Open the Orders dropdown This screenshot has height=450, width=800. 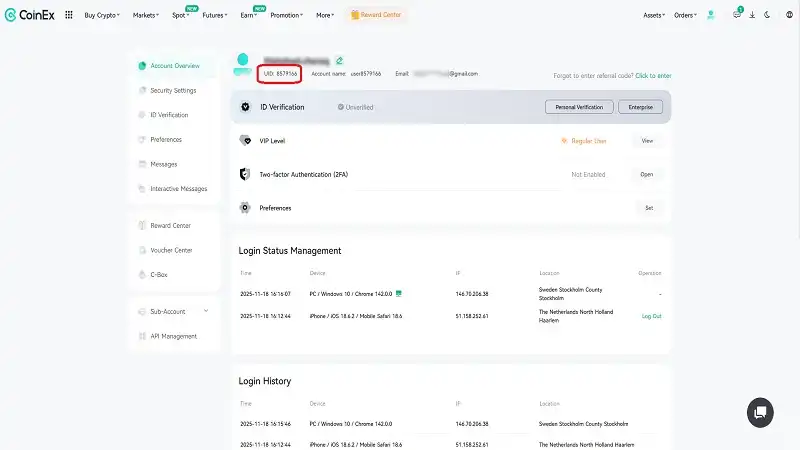tap(685, 15)
